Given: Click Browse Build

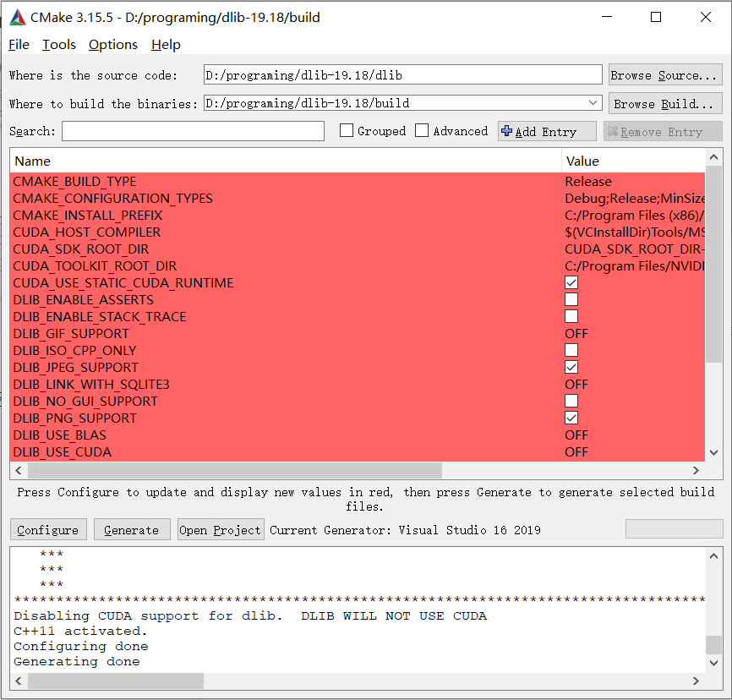Looking at the screenshot, I should pyautogui.click(x=664, y=102).
